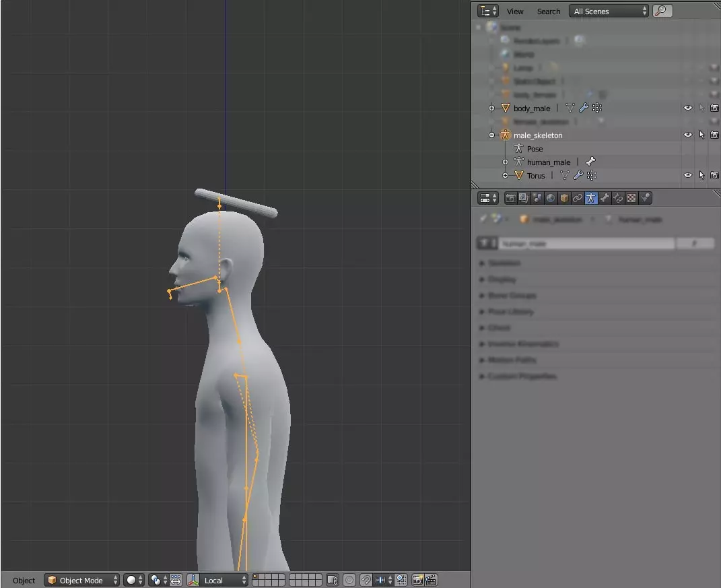The image size is (721, 588).
Task: Toggle selectability cursor for Torus
Action: pos(701,175)
